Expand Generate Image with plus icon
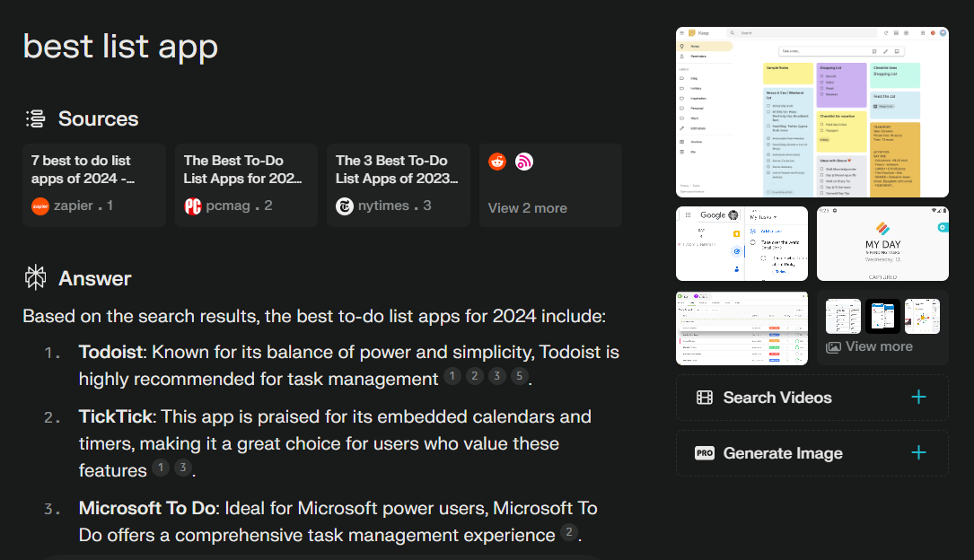The height and width of the screenshot is (560, 974). click(918, 453)
